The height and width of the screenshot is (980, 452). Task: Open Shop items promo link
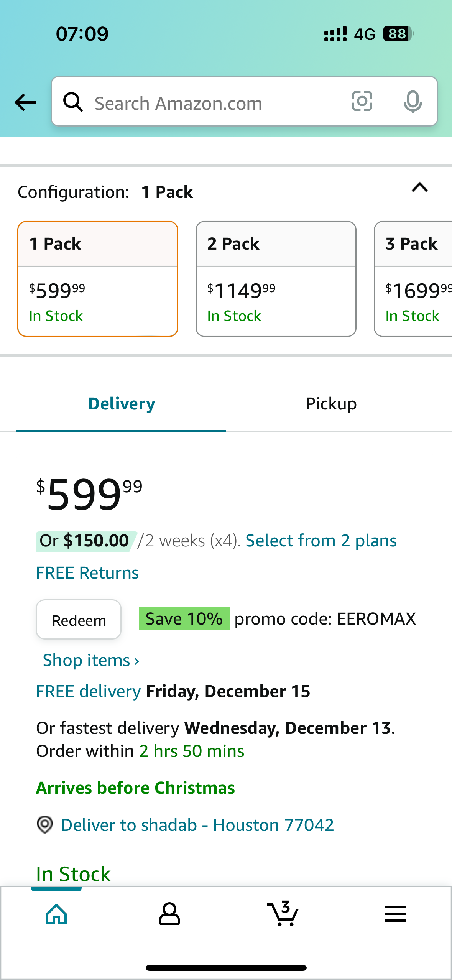[91, 660]
